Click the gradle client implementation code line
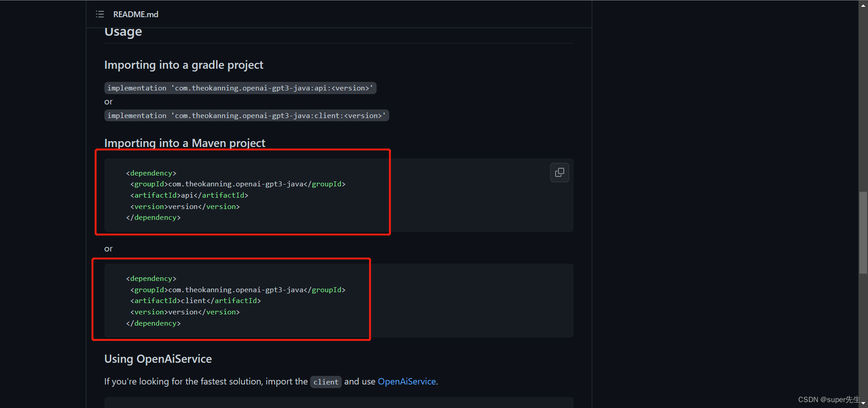 (x=247, y=116)
